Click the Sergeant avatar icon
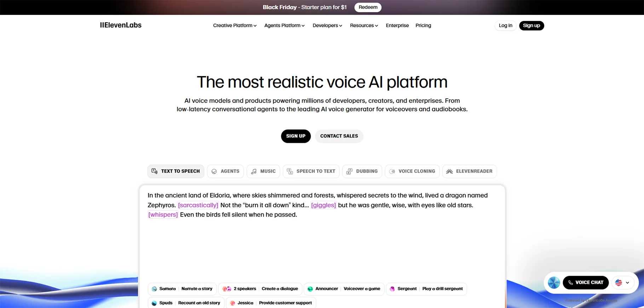Screen dimensions: 644x308 coord(392,289)
